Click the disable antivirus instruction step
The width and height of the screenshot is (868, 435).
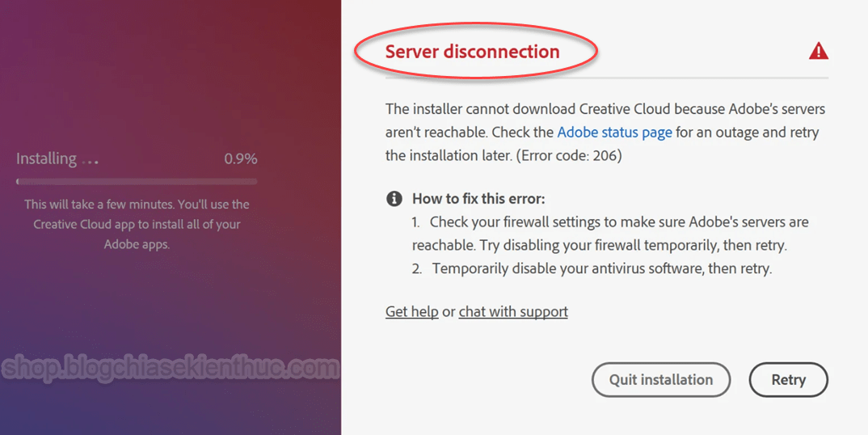pos(592,268)
